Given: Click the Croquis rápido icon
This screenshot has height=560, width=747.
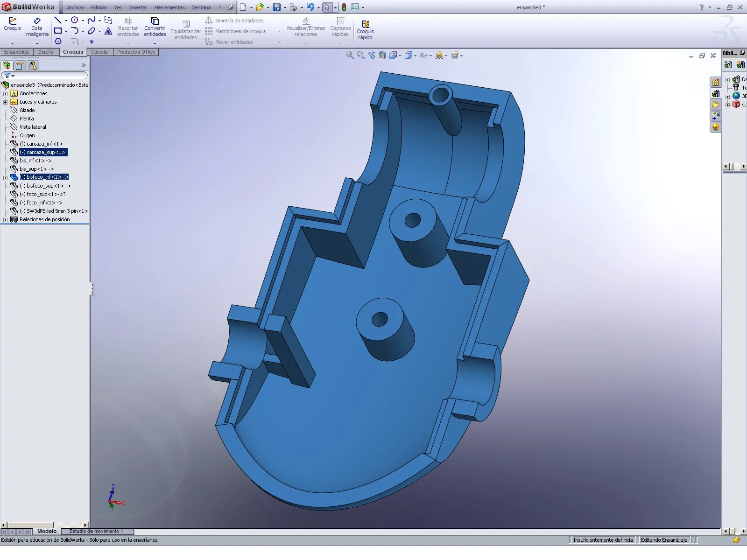Looking at the screenshot, I should click(365, 24).
